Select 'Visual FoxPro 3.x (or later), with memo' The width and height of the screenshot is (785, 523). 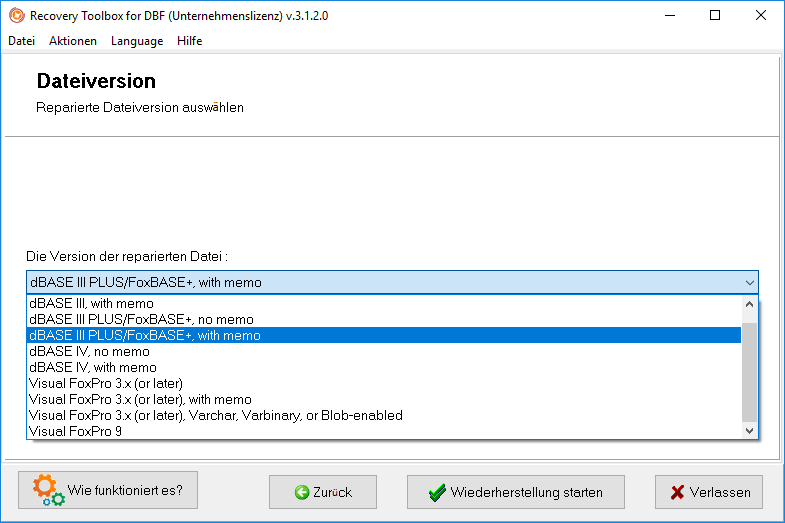pos(383,399)
